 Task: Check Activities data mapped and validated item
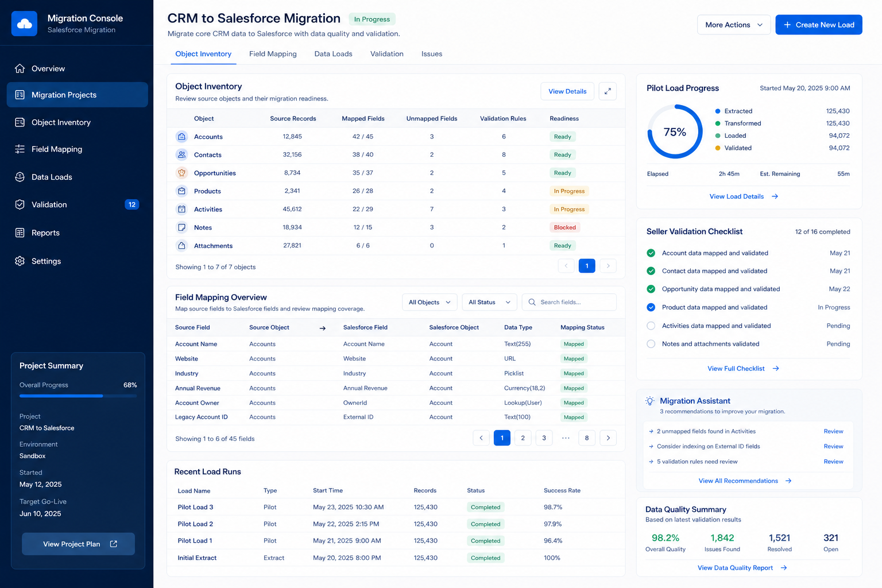(651, 326)
